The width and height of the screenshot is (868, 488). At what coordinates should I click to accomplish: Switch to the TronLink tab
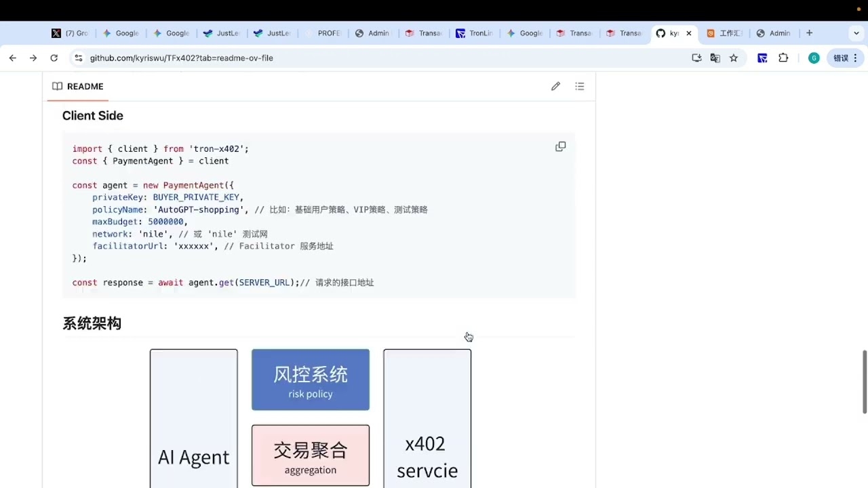(x=475, y=33)
